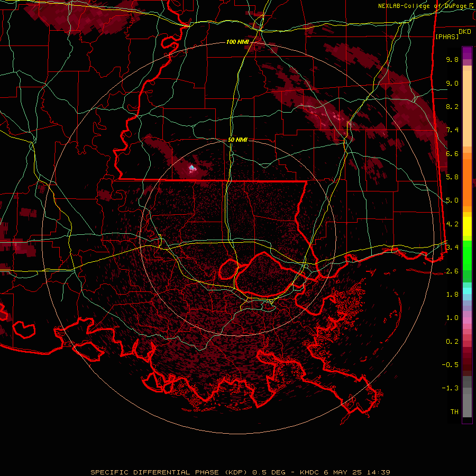Pick the orange segment of the color bar

coord(467,182)
